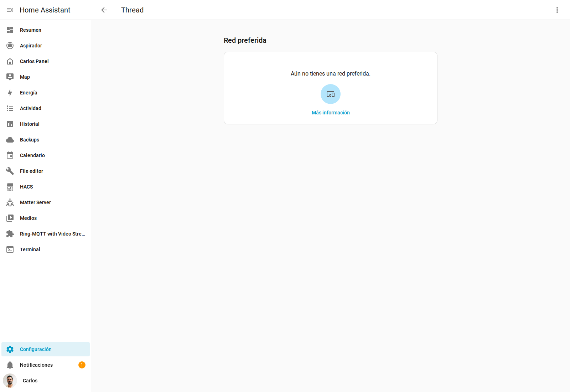Click the Configuración gear icon

tap(10, 349)
